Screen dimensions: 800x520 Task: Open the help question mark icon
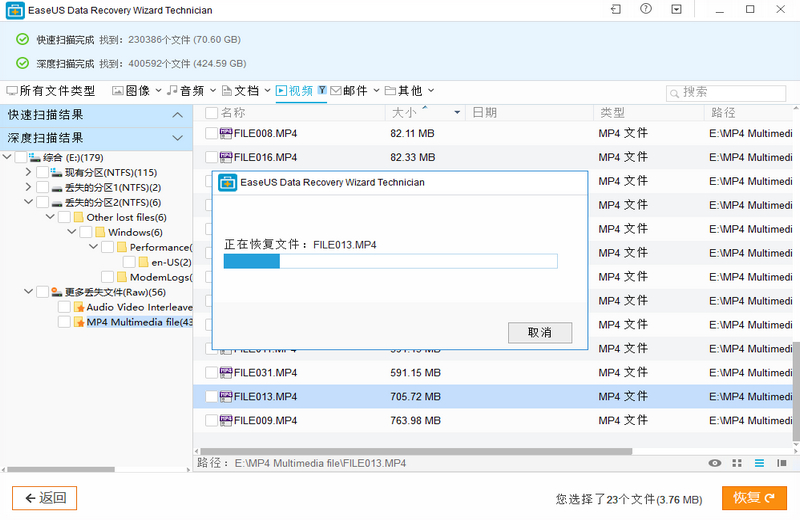pyautogui.click(x=646, y=9)
